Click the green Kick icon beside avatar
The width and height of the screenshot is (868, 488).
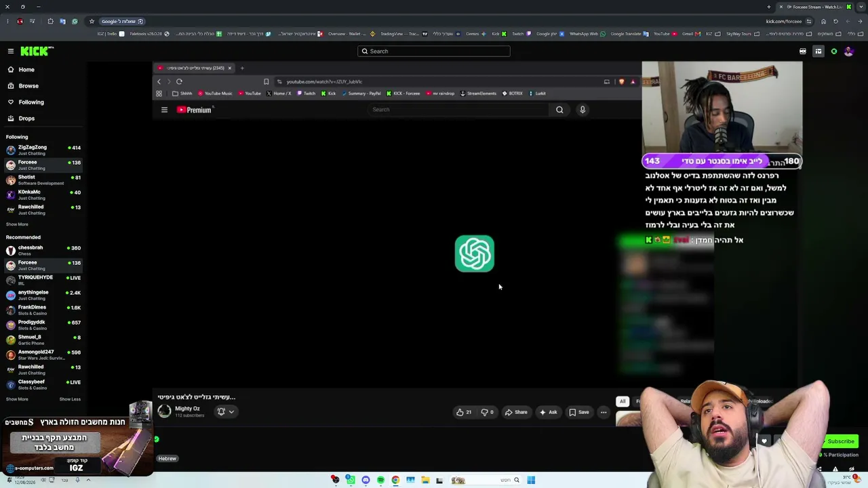[x=834, y=52]
